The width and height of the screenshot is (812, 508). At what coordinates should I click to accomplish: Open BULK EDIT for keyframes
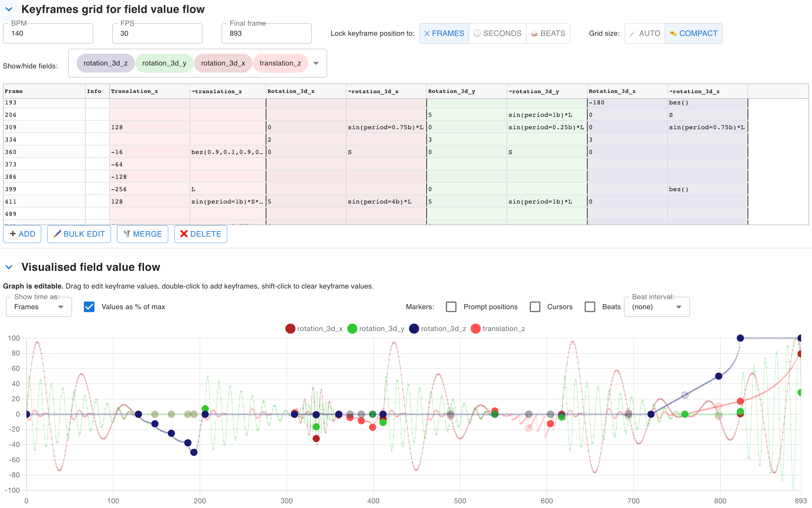(x=79, y=234)
